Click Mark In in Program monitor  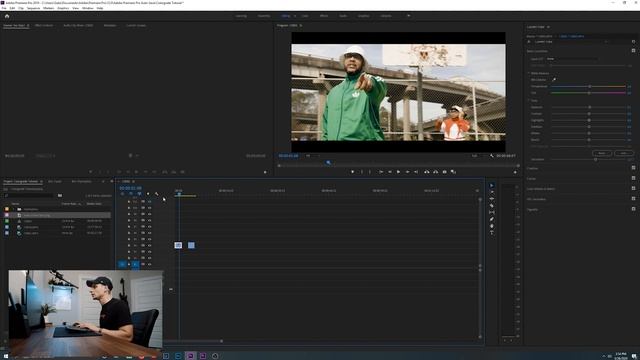(362, 172)
